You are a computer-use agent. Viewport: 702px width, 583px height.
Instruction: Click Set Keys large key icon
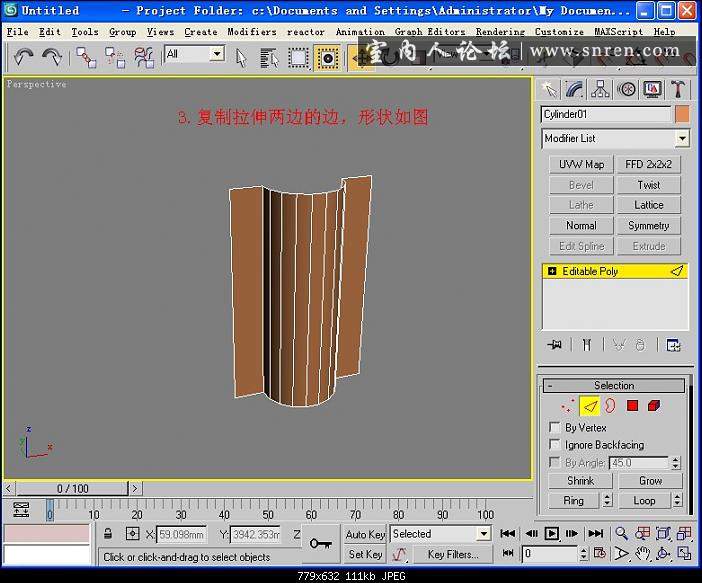click(x=320, y=543)
